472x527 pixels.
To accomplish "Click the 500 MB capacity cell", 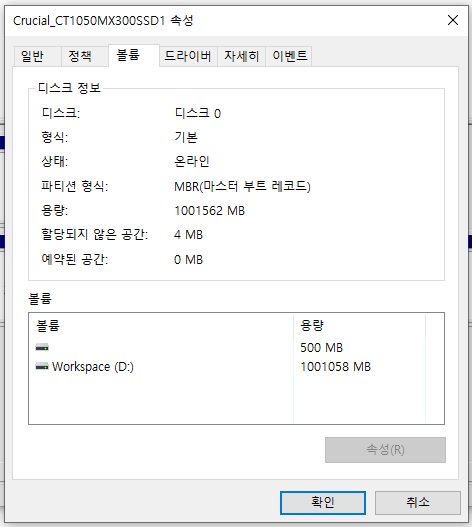I will (321, 348).
